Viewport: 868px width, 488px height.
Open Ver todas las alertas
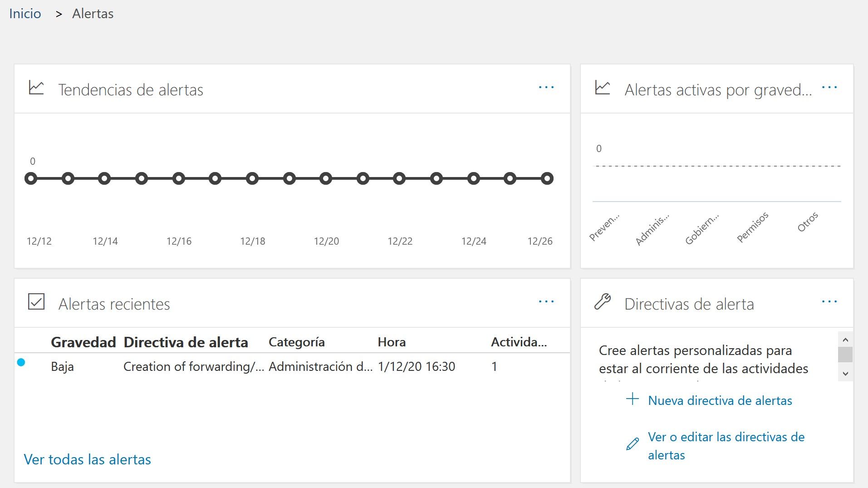coord(87,459)
